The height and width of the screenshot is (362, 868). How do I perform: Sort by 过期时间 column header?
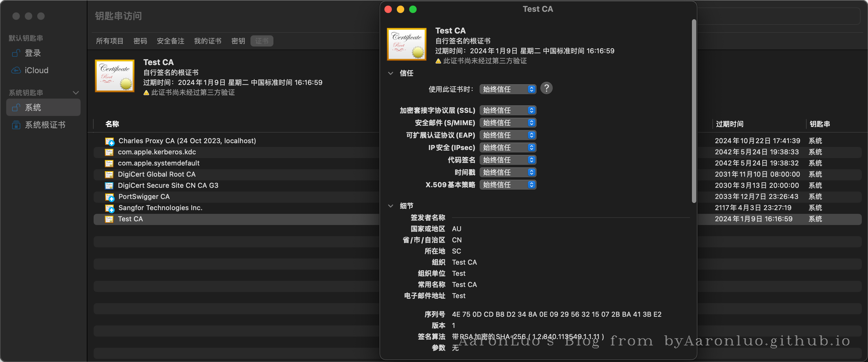(729, 124)
